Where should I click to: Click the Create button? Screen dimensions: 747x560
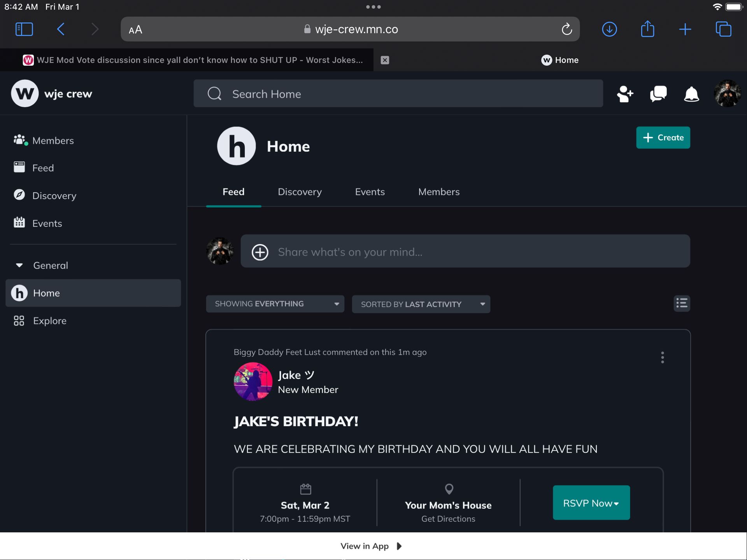pyautogui.click(x=663, y=137)
